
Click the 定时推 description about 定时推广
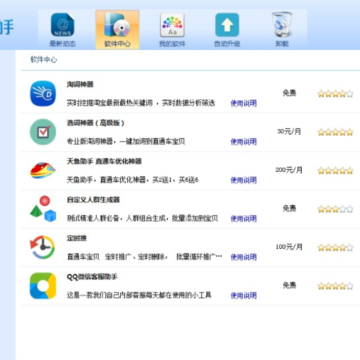144,257
